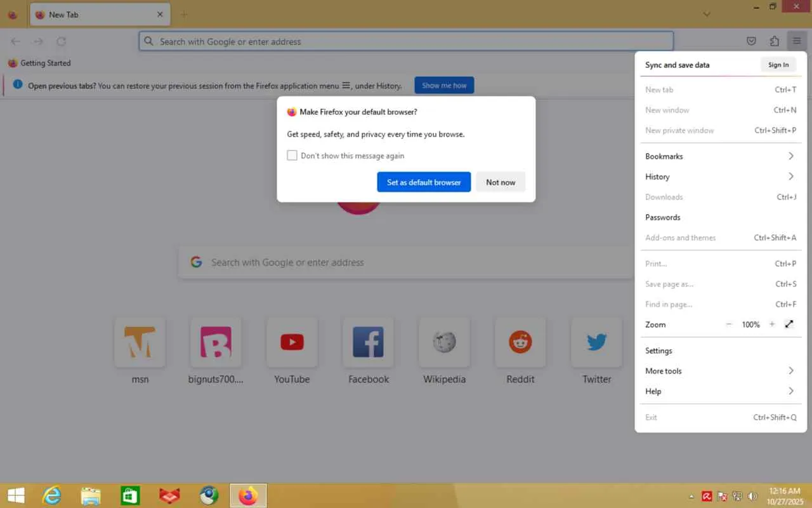
Task: Click the Save to Pocket icon
Action: coord(751,41)
